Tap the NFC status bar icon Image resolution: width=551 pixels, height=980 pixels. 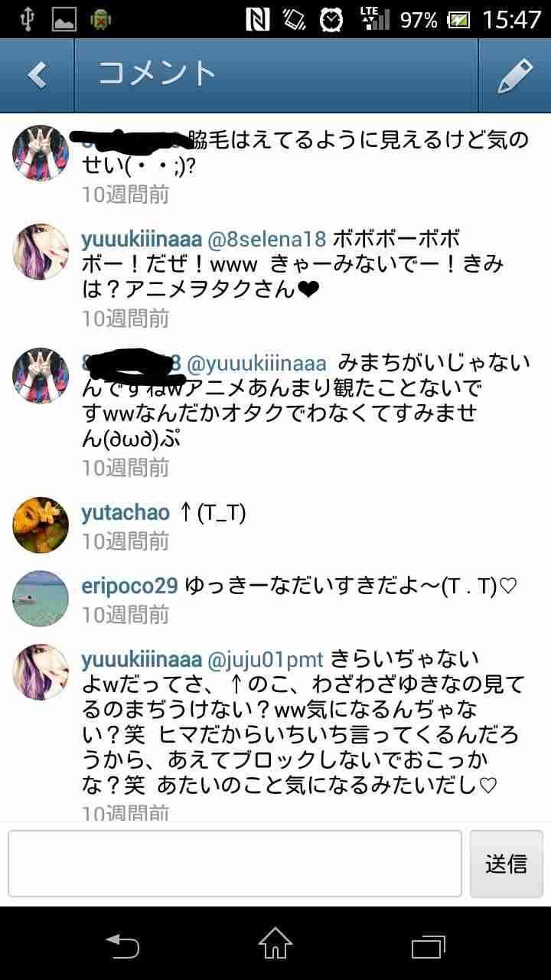point(258,19)
